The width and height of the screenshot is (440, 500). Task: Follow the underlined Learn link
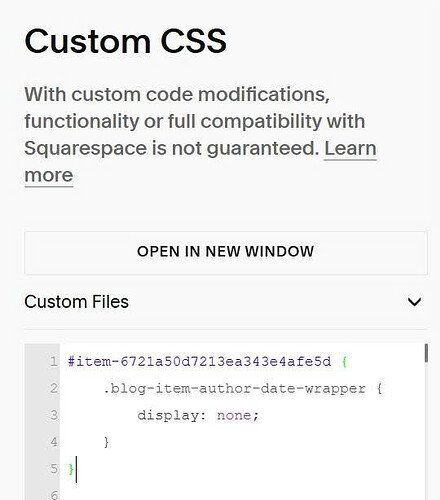pyautogui.click(x=350, y=149)
